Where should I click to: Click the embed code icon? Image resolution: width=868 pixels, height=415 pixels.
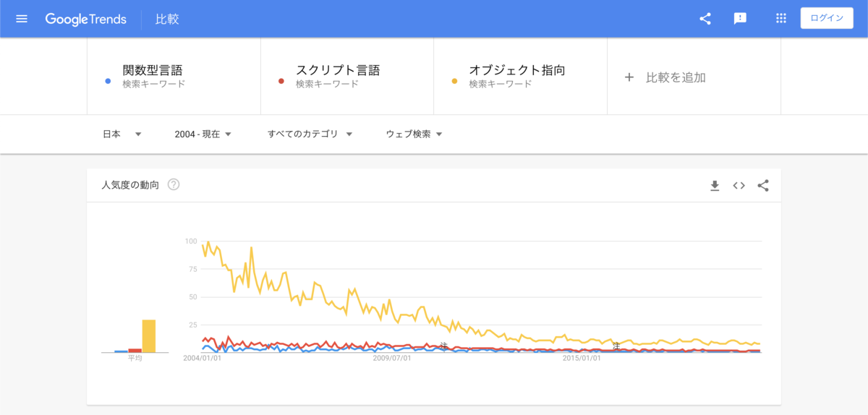739,186
